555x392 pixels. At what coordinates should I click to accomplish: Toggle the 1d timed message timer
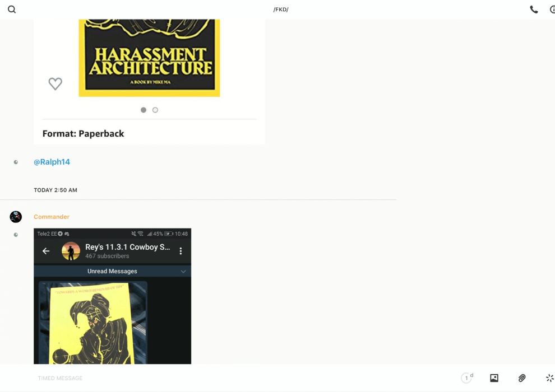point(466,378)
